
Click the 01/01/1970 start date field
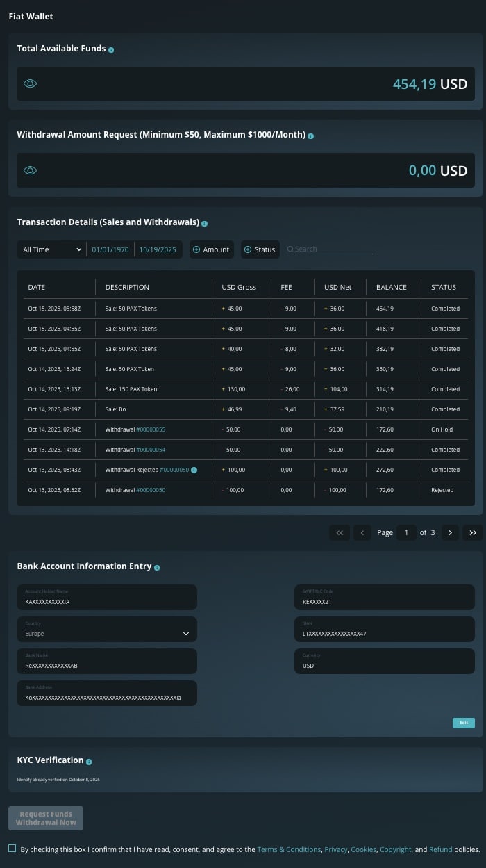[110, 249]
